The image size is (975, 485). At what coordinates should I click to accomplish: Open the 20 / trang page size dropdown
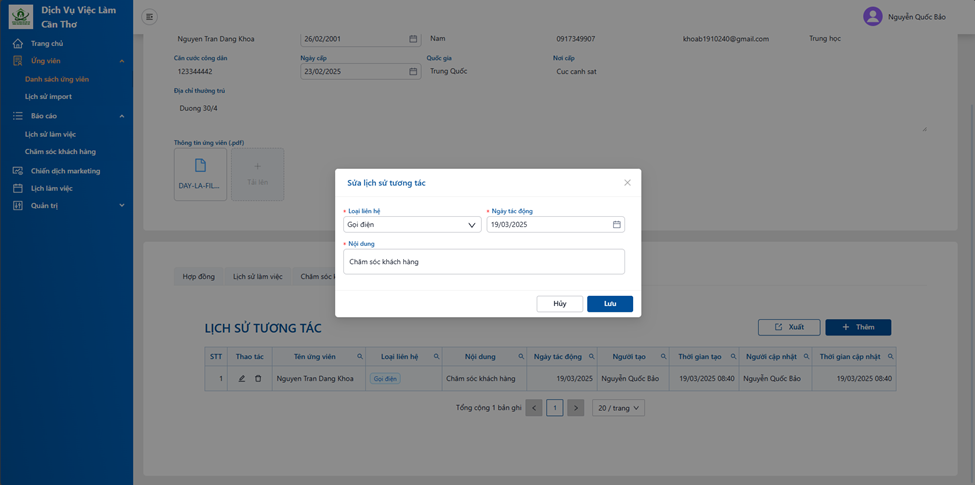click(x=618, y=408)
